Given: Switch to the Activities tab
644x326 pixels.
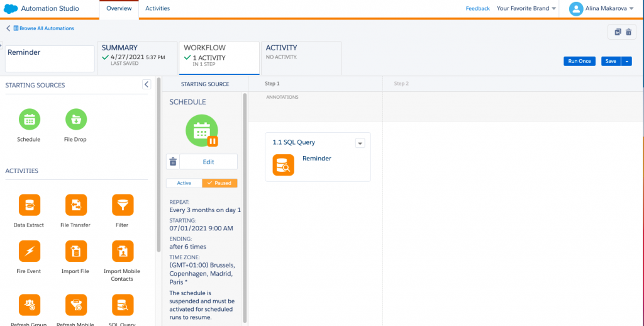Looking at the screenshot, I should 157,9.
